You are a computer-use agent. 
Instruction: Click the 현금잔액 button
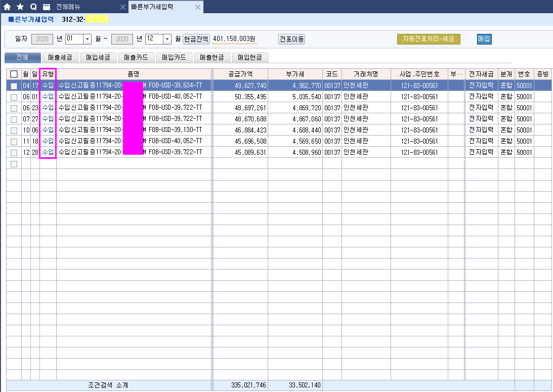coord(196,39)
